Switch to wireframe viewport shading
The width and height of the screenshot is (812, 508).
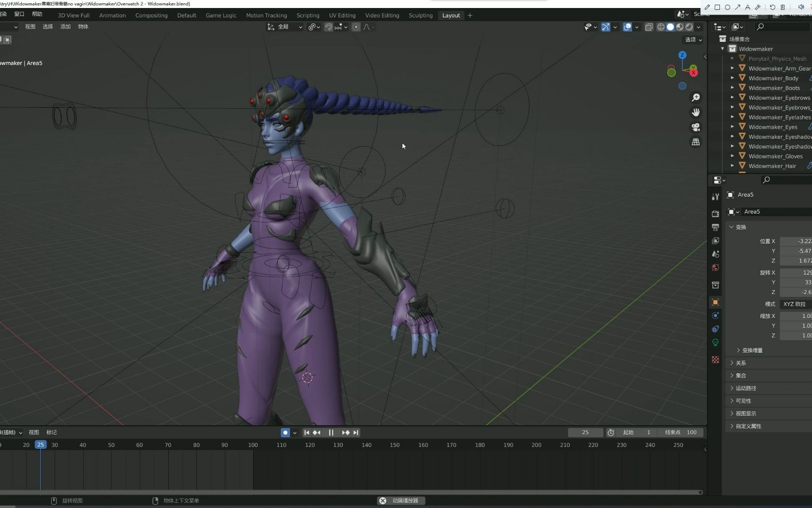[661, 27]
